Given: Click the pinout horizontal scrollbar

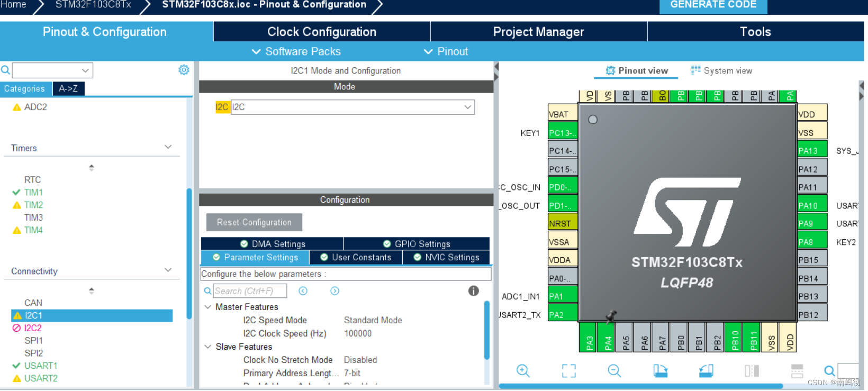Looking at the screenshot, I should tap(641, 386).
